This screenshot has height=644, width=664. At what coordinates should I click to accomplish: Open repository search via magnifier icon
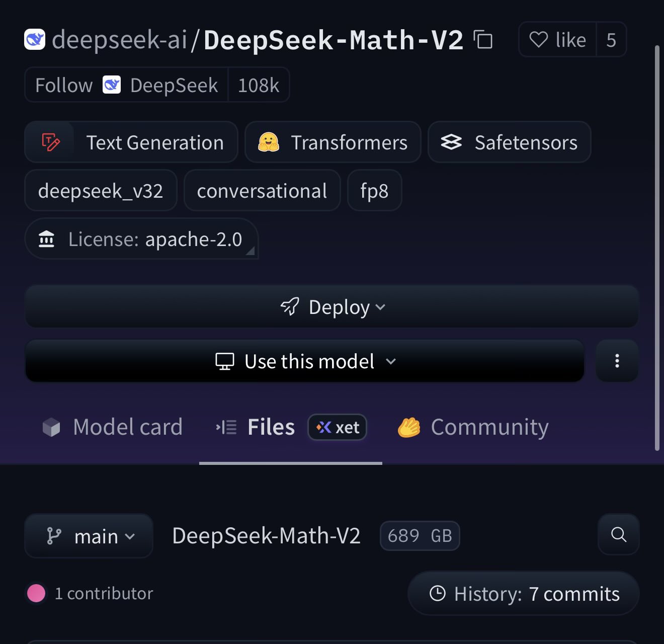tap(618, 535)
